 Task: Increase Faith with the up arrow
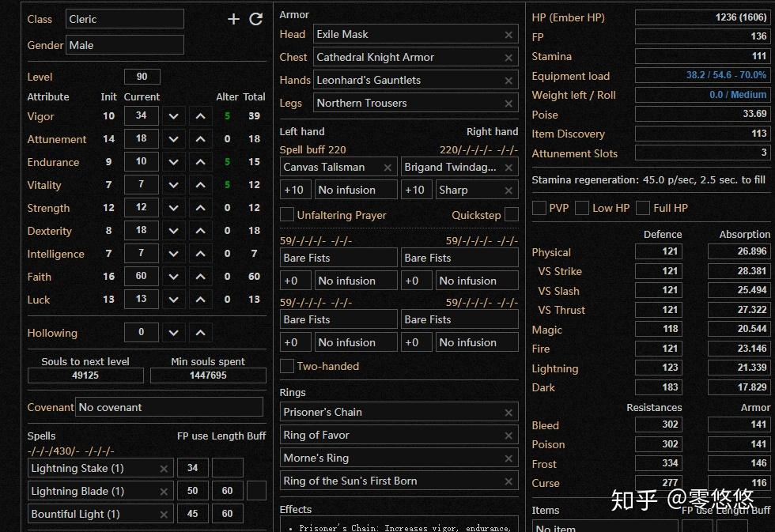[200, 277]
